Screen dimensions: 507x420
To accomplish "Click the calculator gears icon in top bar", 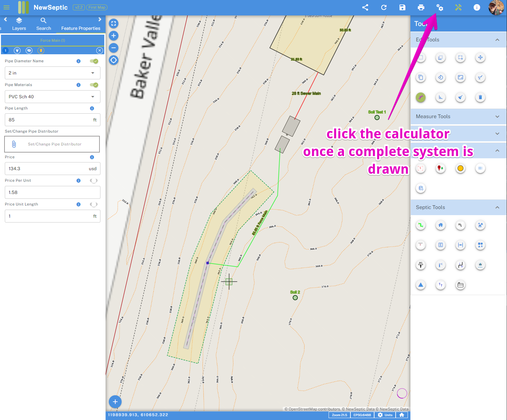I will click(x=440, y=7).
